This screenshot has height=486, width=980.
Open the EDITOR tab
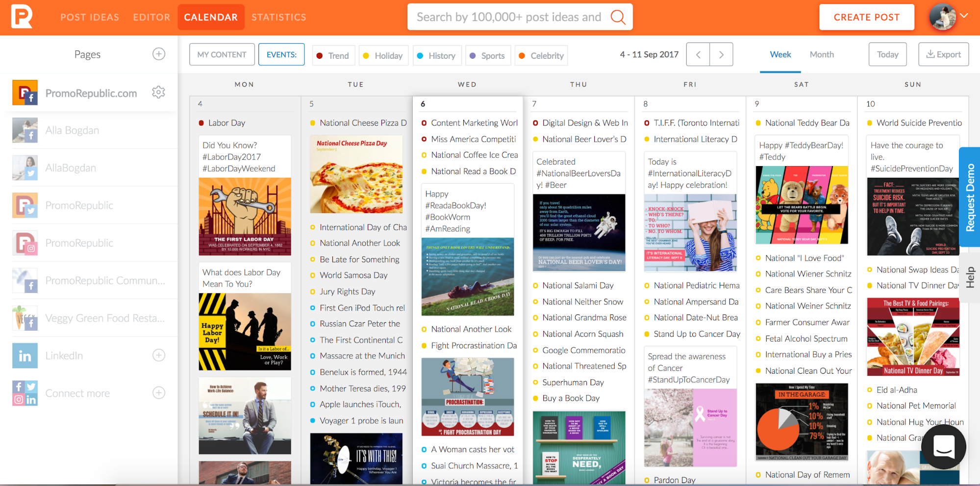(151, 17)
